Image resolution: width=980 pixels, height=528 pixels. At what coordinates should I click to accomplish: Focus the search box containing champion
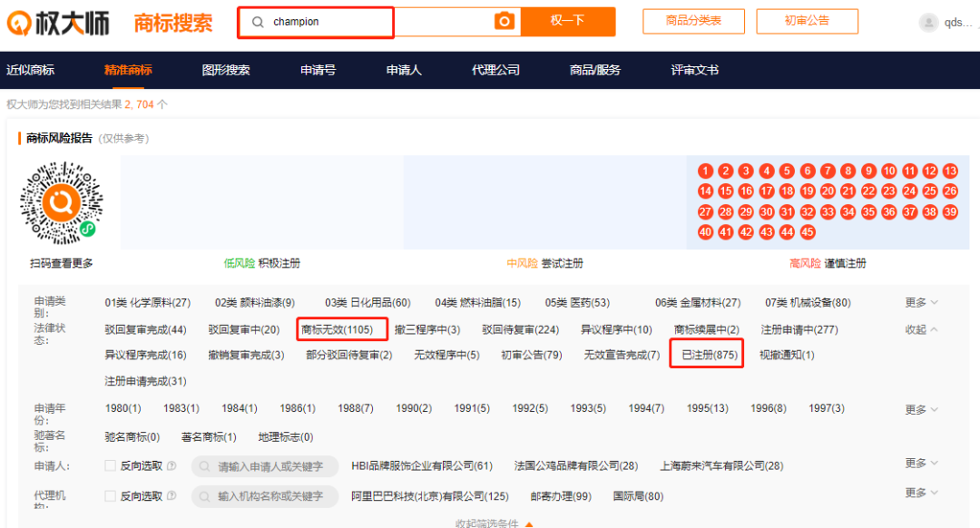(380, 22)
